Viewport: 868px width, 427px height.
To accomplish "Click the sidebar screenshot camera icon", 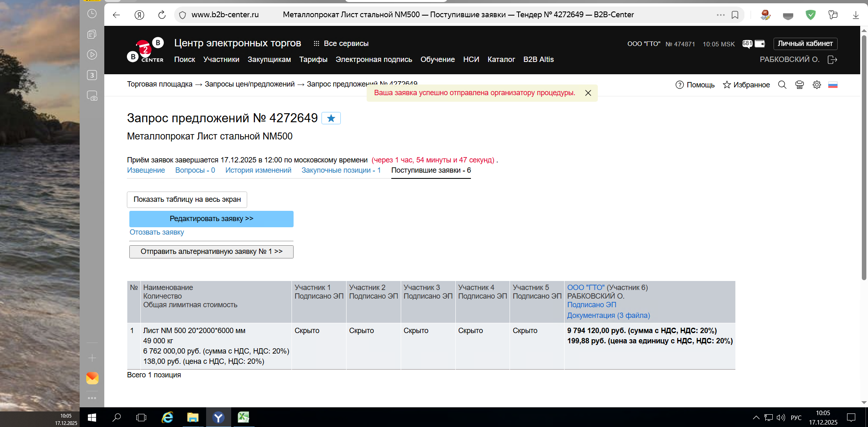I will pyautogui.click(x=92, y=96).
